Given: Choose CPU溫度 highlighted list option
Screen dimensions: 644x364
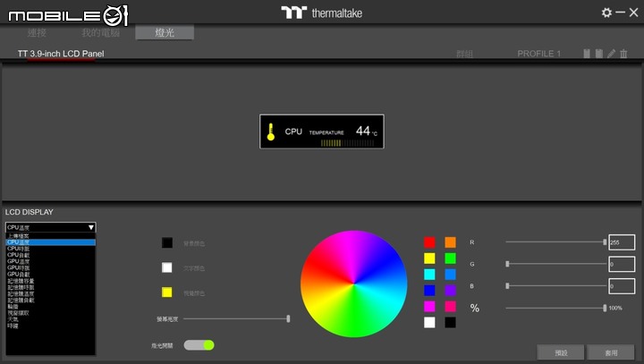Looking at the screenshot, I should point(50,242).
